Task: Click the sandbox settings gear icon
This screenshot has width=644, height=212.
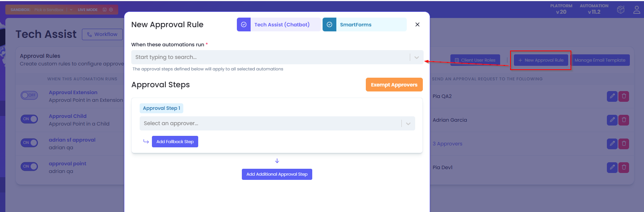Action: coord(111,10)
